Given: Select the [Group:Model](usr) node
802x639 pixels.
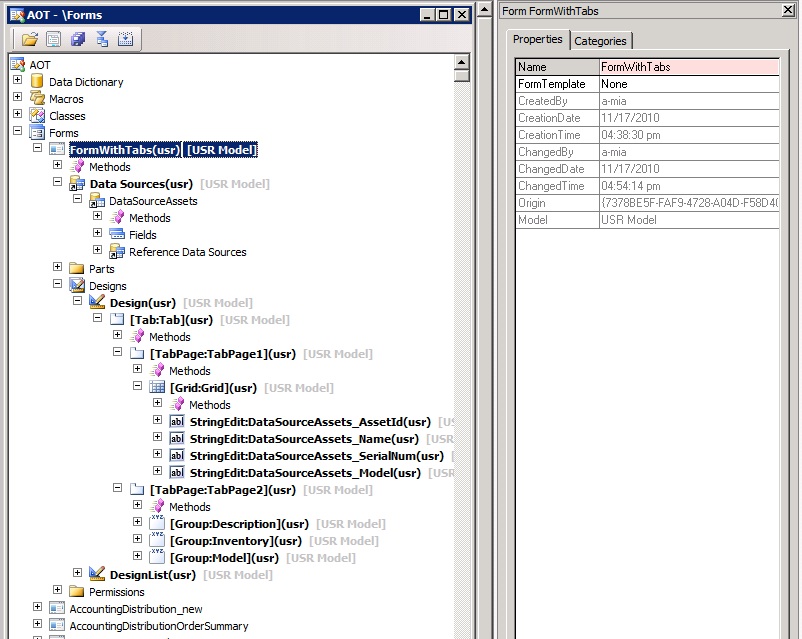Looking at the screenshot, I should pos(225,558).
